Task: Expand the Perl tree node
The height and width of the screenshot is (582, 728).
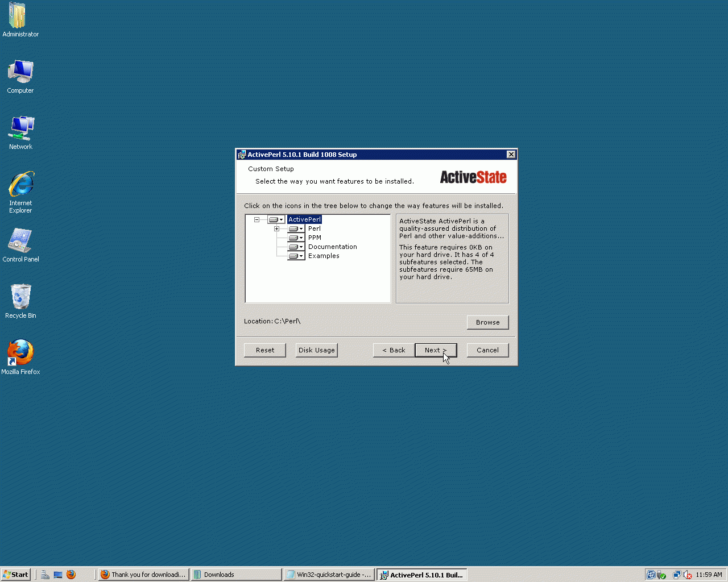Action: tap(276, 228)
